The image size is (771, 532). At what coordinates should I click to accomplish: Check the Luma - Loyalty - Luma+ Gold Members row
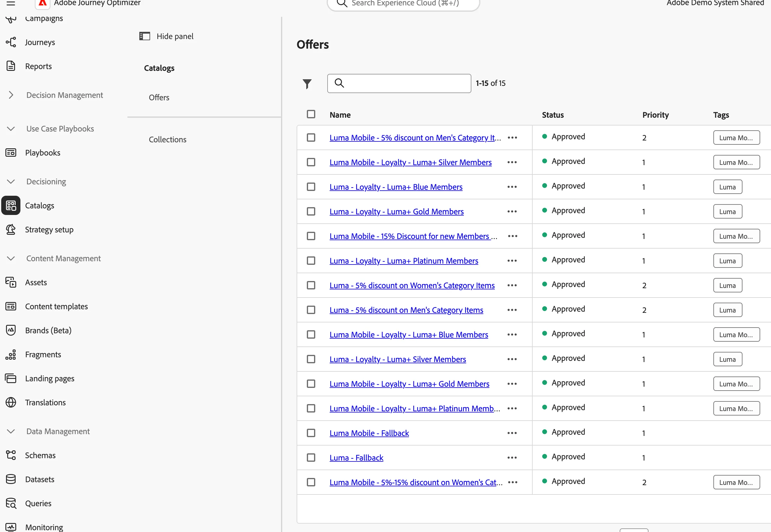[311, 211]
